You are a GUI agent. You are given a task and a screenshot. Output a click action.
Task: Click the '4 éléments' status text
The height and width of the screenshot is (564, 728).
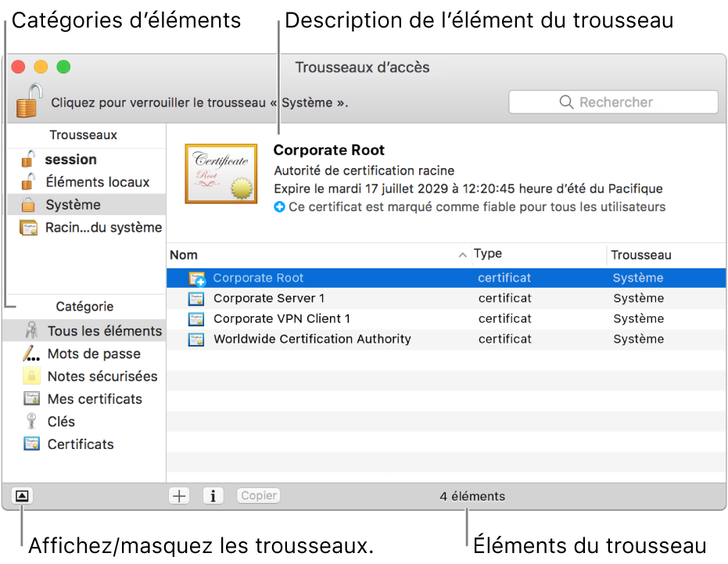(472, 496)
